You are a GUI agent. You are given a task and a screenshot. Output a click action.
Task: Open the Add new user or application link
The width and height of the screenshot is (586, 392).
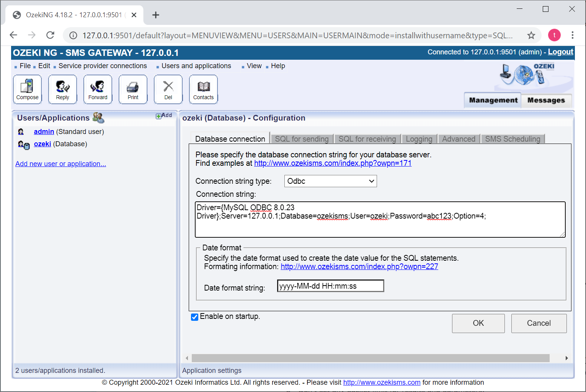pos(60,163)
